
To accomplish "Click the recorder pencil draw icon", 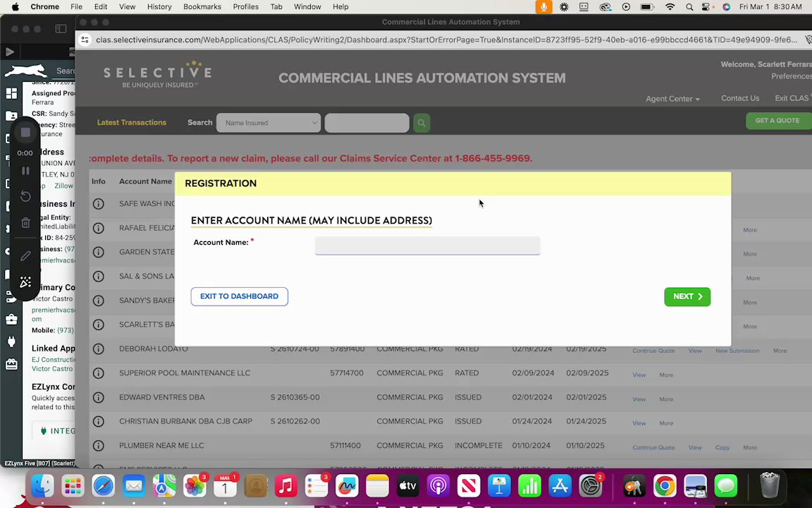I will [25, 256].
